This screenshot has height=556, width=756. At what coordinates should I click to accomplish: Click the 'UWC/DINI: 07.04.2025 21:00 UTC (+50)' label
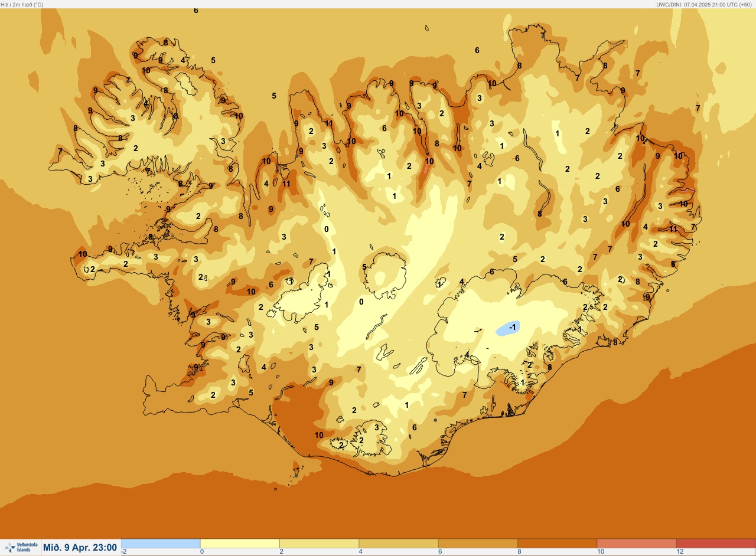coord(705,4)
